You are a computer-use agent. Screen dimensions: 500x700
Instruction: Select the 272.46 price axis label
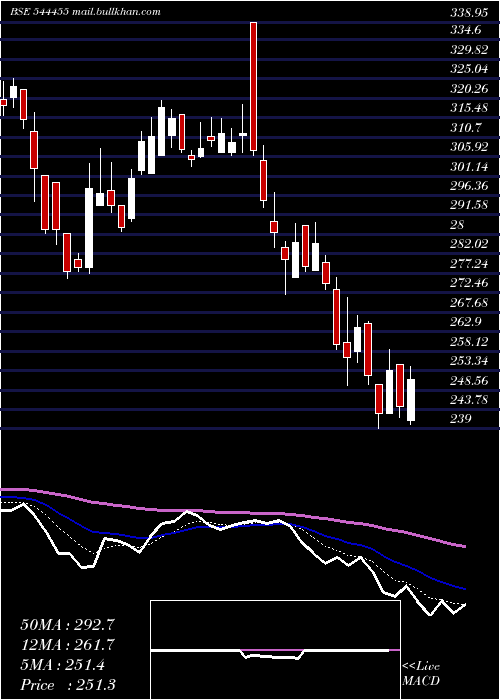469,283
